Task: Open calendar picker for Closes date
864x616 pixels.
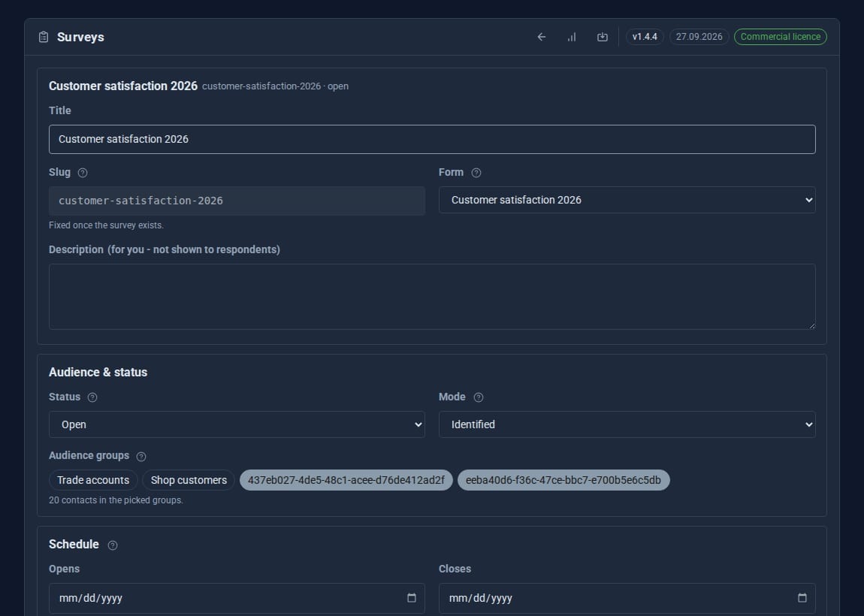Action: pyautogui.click(x=802, y=598)
